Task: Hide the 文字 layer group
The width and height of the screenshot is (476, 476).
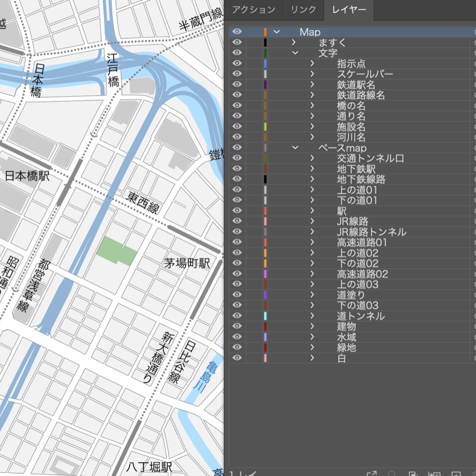Action: tap(237, 53)
